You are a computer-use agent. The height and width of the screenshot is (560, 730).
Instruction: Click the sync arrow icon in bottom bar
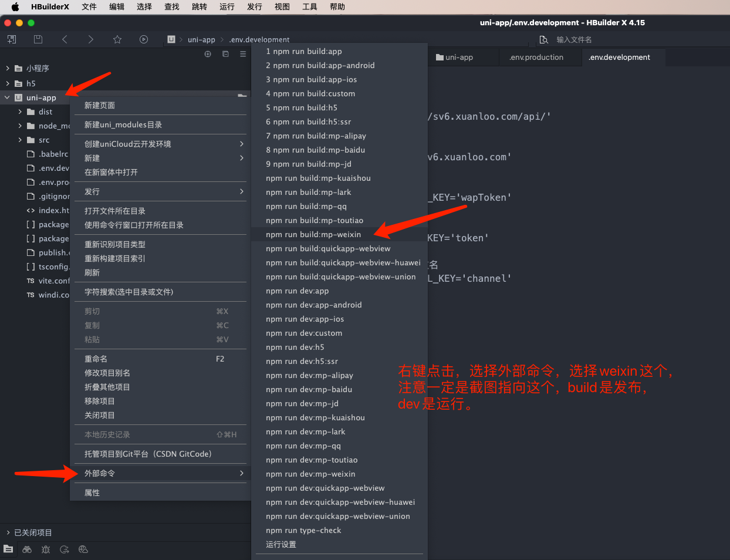[65, 549]
